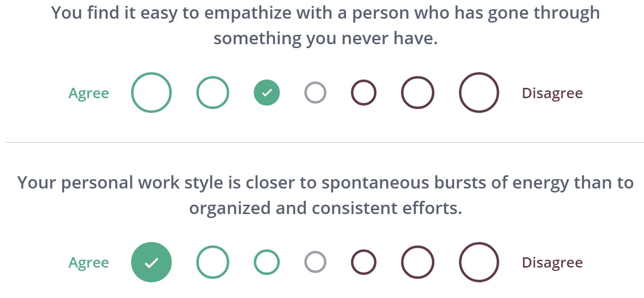Choose moderate Disagree circle for empathize question
This screenshot has width=644, height=298.
(x=418, y=92)
